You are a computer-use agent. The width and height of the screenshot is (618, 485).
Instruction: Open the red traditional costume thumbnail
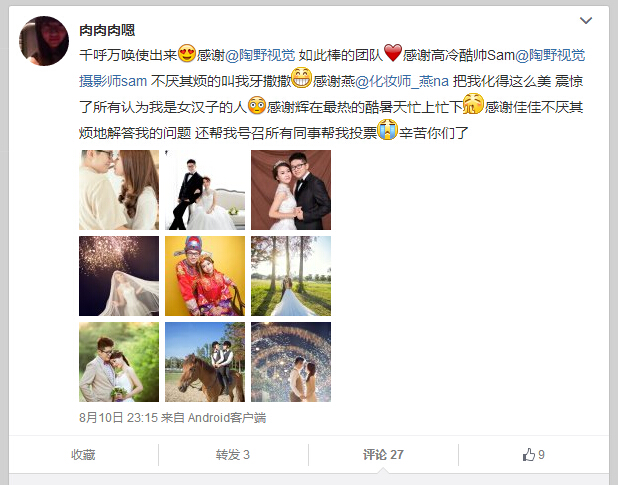click(x=205, y=276)
